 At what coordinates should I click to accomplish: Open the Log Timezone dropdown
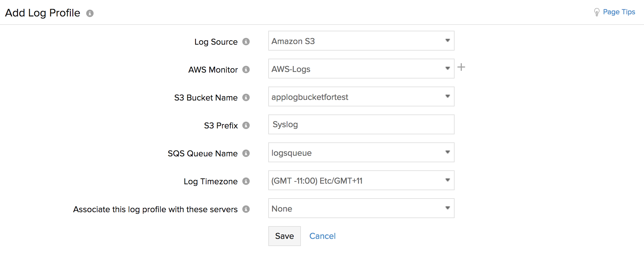click(361, 180)
